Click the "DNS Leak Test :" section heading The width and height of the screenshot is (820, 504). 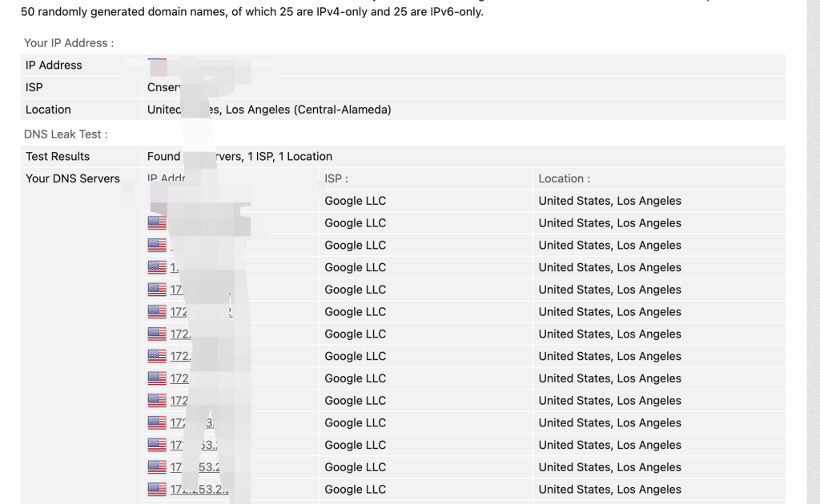click(x=66, y=134)
